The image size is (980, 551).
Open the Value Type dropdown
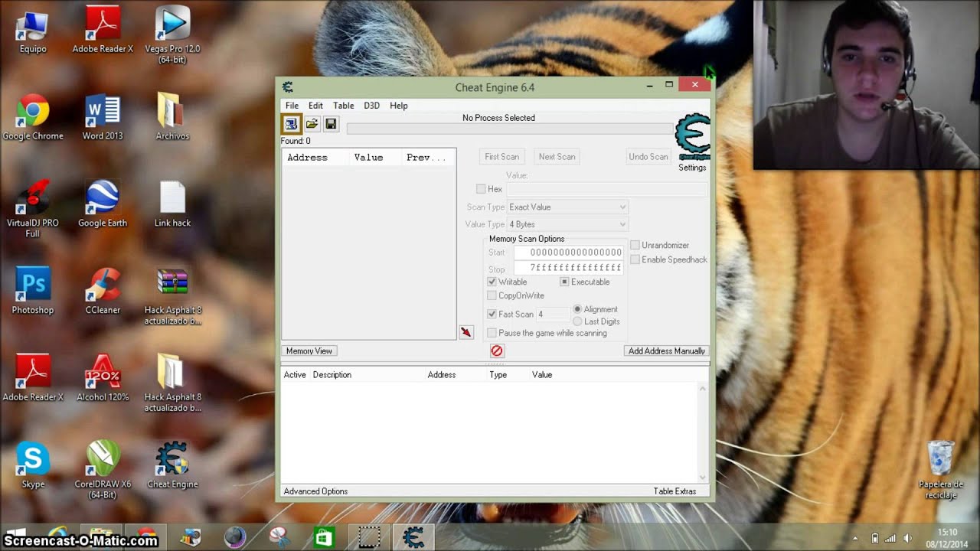(567, 224)
